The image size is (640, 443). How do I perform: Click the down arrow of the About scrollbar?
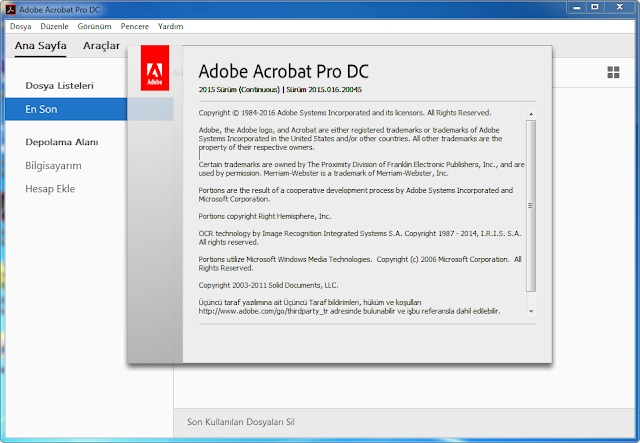[531, 311]
